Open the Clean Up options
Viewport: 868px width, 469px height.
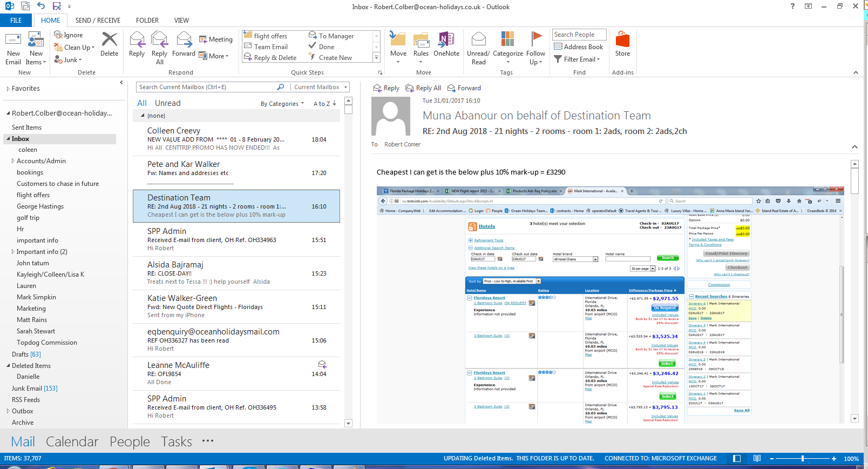click(x=74, y=48)
